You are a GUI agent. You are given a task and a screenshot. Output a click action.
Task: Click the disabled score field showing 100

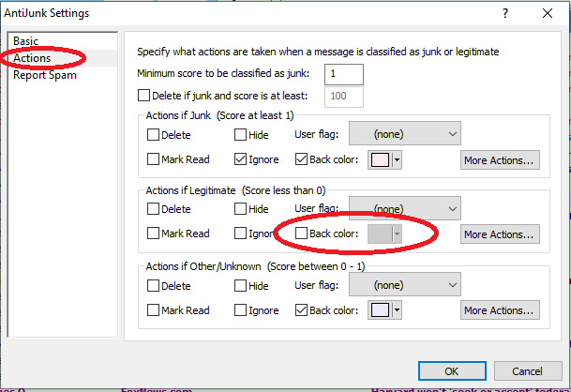point(344,97)
